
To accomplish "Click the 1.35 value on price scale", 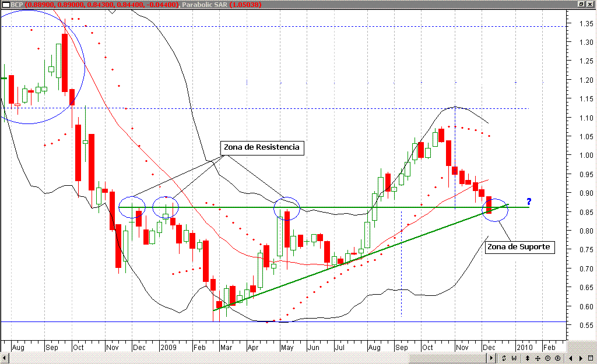I will [x=587, y=23].
